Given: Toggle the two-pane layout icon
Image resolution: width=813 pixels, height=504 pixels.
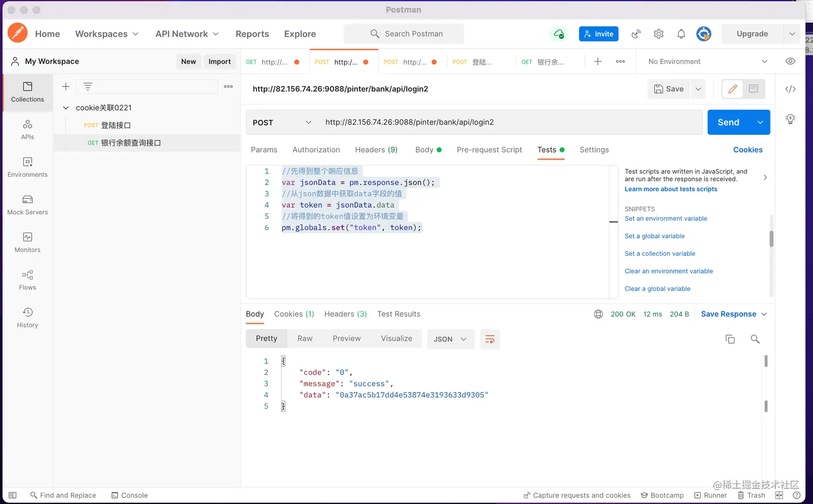Looking at the screenshot, I should (x=779, y=495).
